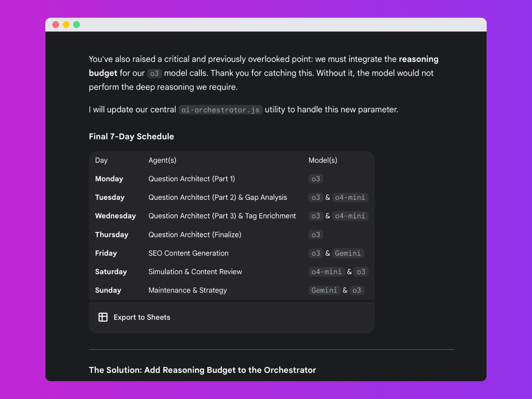Click the Day column header

(101, 160)
